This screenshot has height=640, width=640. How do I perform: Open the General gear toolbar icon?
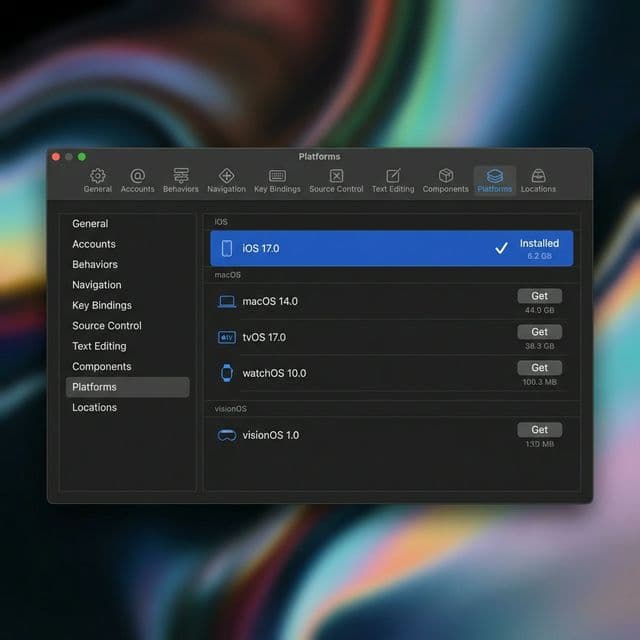[98, 180]
